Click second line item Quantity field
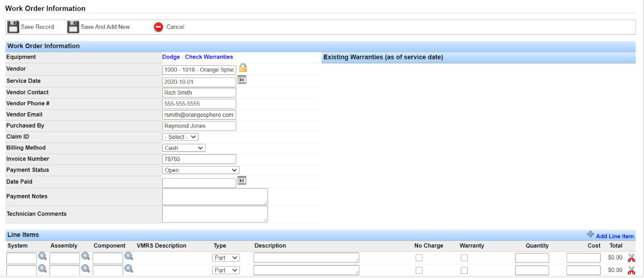 click(532, 271)
